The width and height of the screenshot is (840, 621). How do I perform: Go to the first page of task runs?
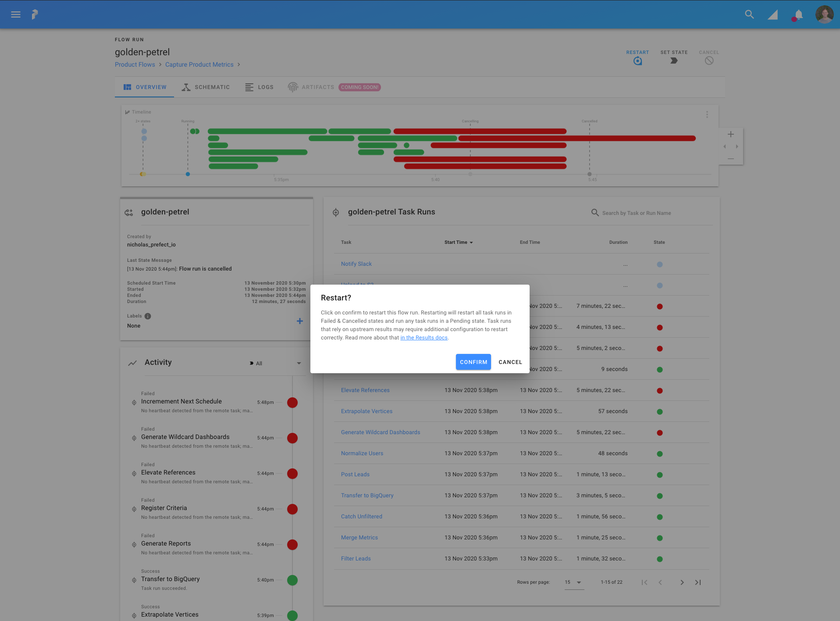644,582
